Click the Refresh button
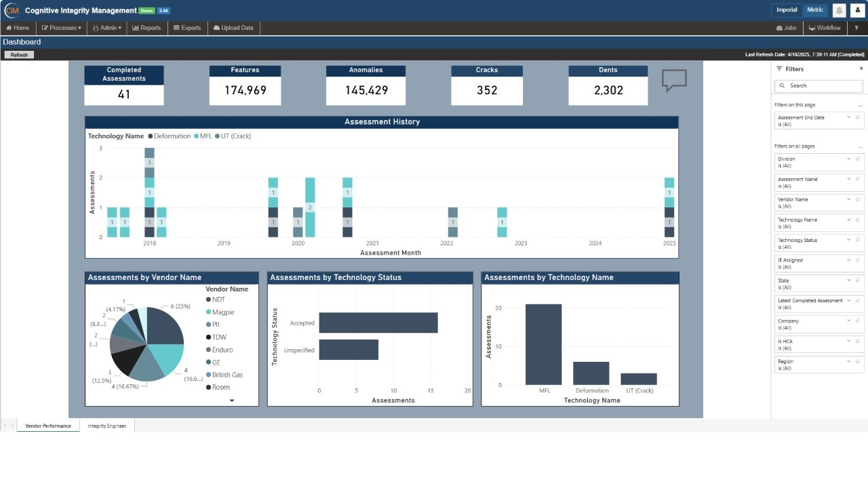This screenshot has width=868, height=488. [19, 55]
